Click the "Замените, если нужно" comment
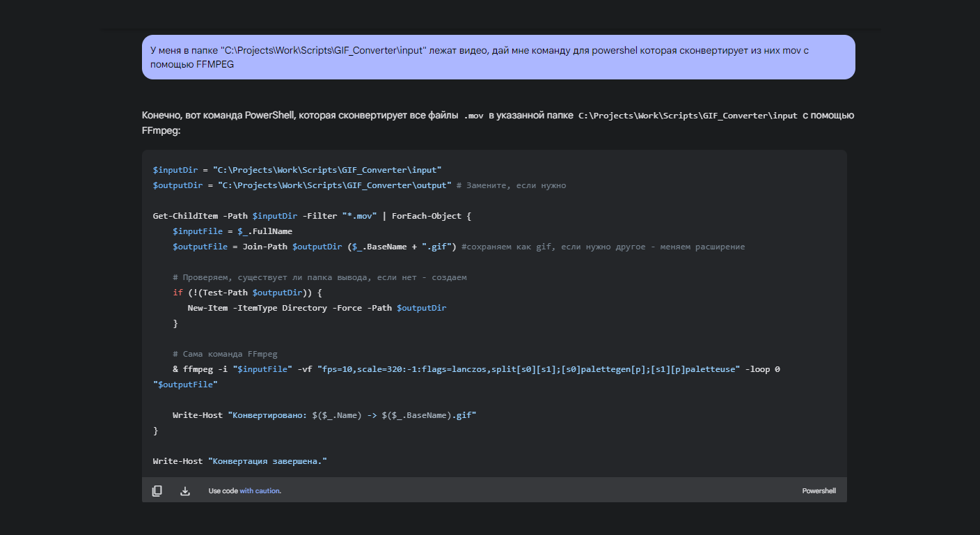Image resolution: width=980 pixels, height=535 pixels. click(x=516, y=185)
